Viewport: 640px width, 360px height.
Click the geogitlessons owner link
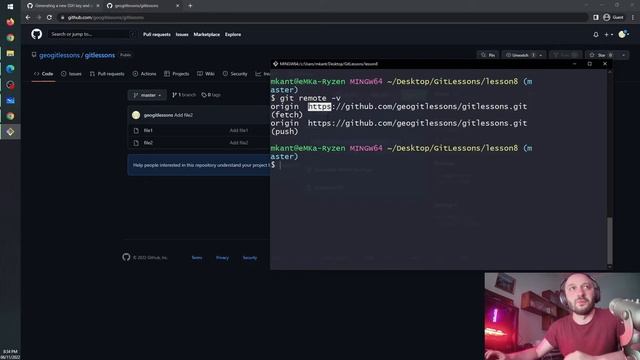coord(59,55)
